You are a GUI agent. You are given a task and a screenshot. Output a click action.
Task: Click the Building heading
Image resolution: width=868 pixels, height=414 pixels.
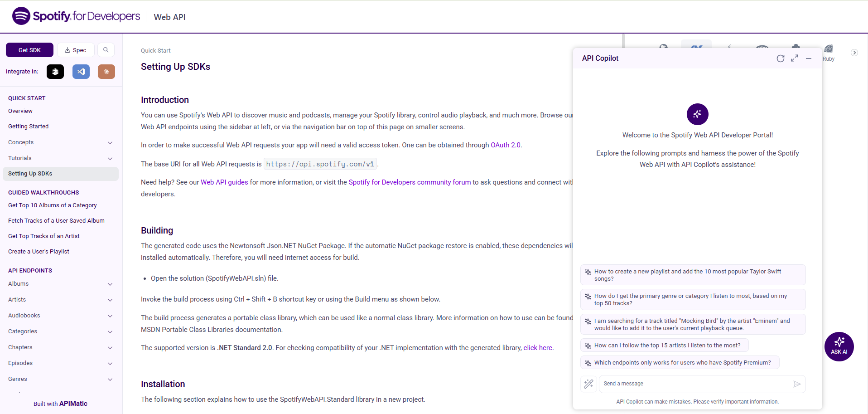click(157, 230)
